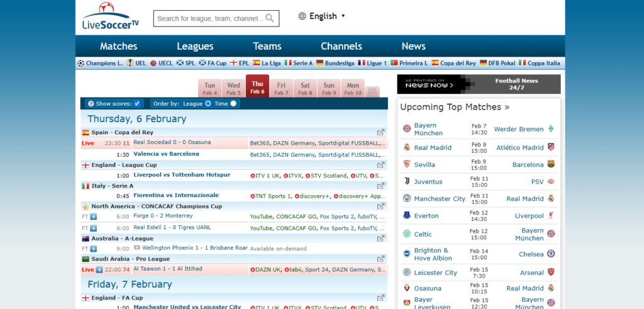Open Upcoming Top Matches heading link
The image size is (644, 309).
pos(455,107)
